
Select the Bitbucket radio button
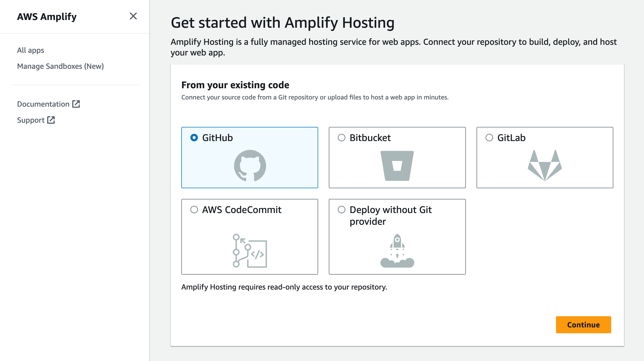point(342,138)
